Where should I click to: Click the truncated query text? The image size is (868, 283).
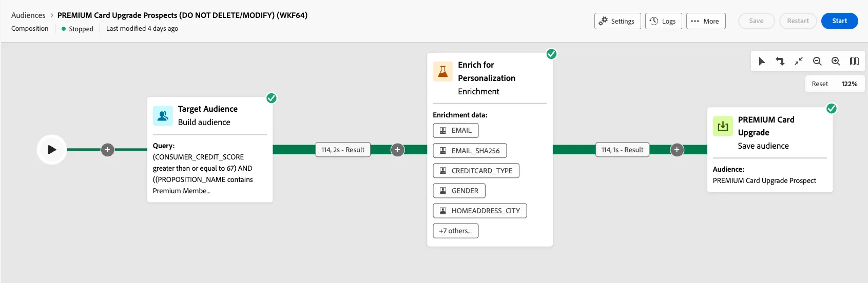pyautogui.click(x=203, y=174)
